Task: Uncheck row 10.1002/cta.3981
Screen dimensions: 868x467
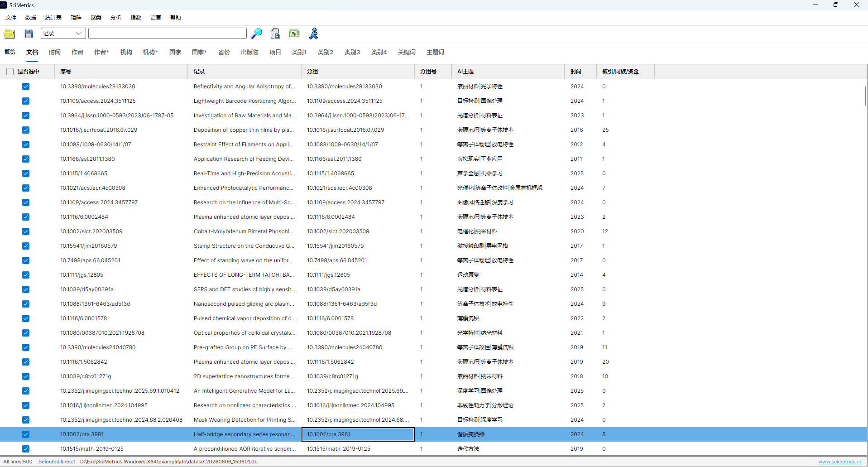Action: pyautogui.click(x=26, y=434)
